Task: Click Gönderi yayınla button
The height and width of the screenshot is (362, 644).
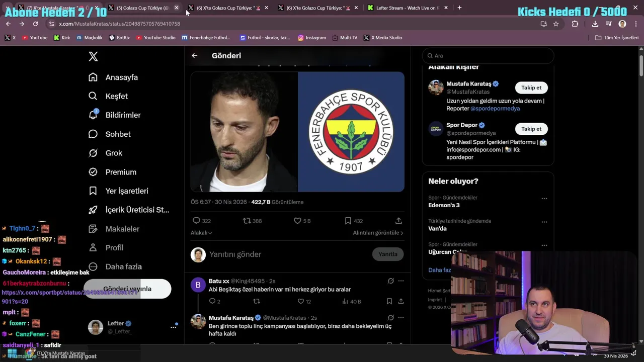Action: 127,289
